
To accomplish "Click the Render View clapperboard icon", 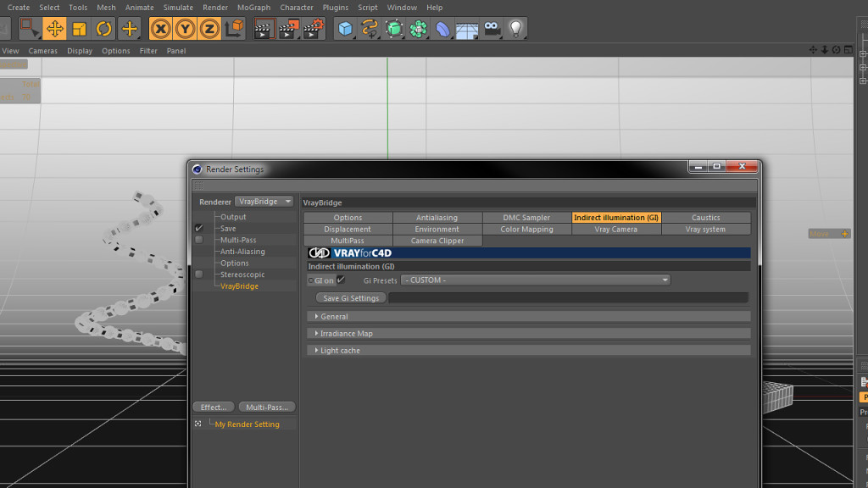I will tap(264, 28).
